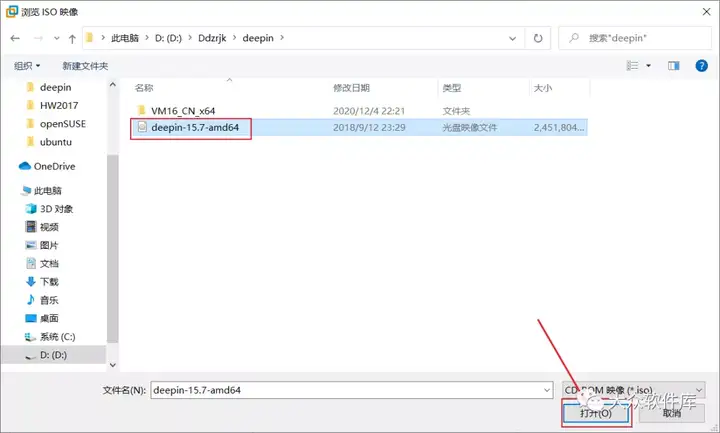Open help with question mark icon
The width and height of the screenshot is (720, 433).
point(701,66)
